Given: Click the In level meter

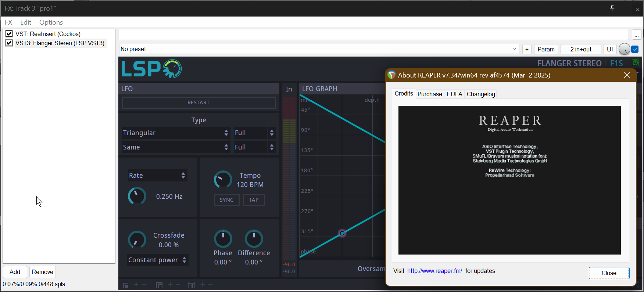Looking at the screenshot, I should 289,178.
